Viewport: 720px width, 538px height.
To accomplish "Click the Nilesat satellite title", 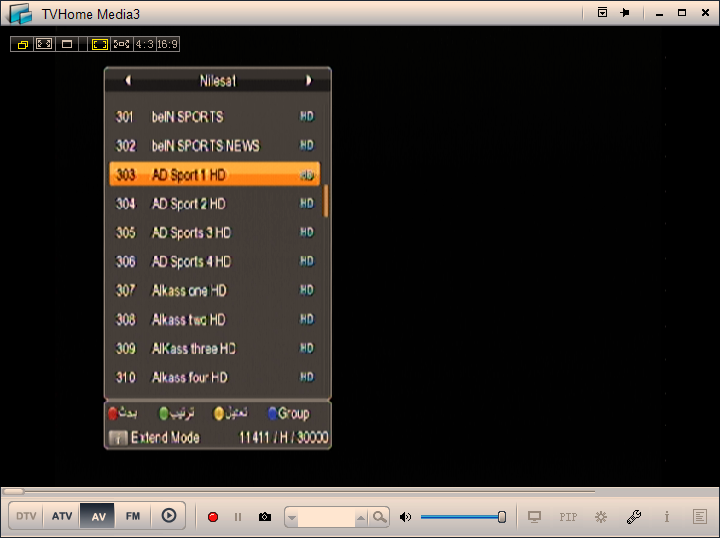I will point(218,81).
